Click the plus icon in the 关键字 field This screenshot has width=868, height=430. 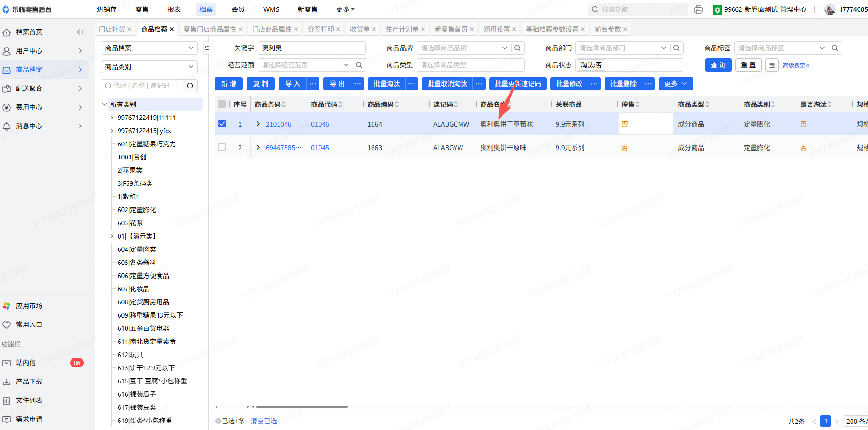[358, 48]
